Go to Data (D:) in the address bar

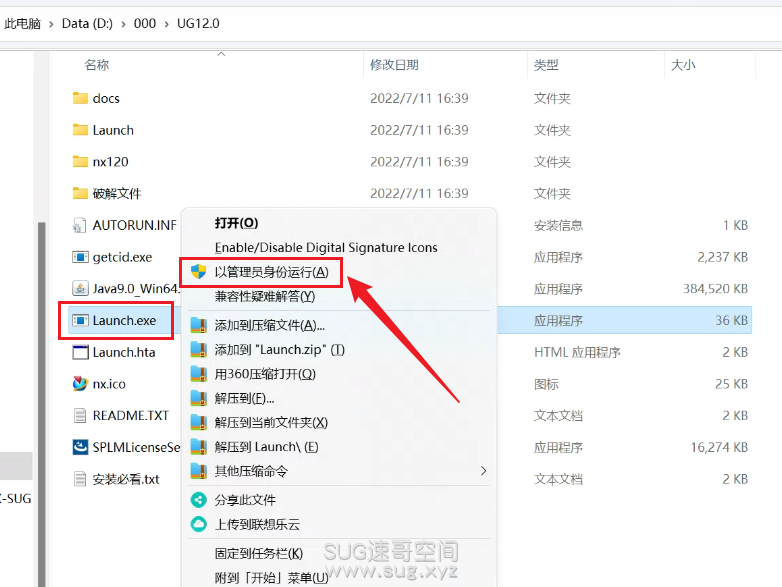(x=87, y=23)
